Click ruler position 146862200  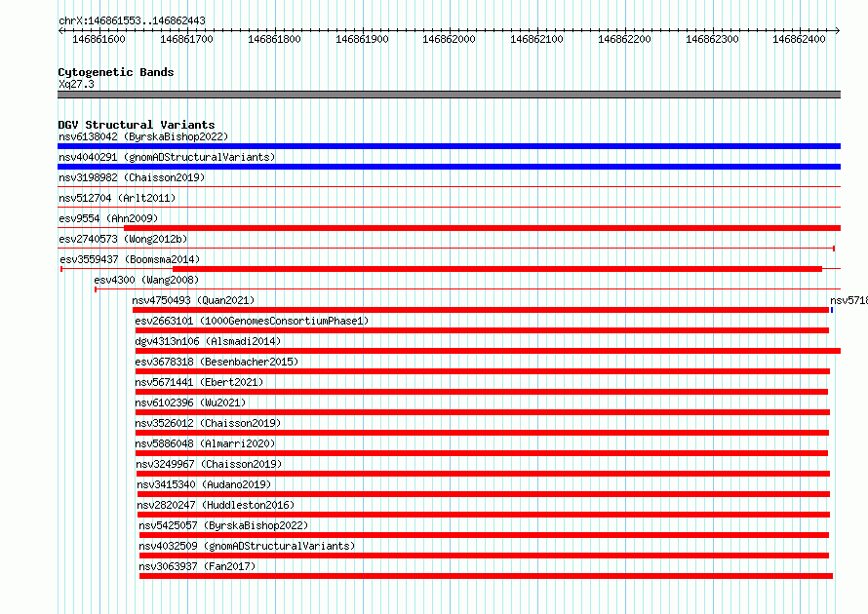click(x=624, y=39)
